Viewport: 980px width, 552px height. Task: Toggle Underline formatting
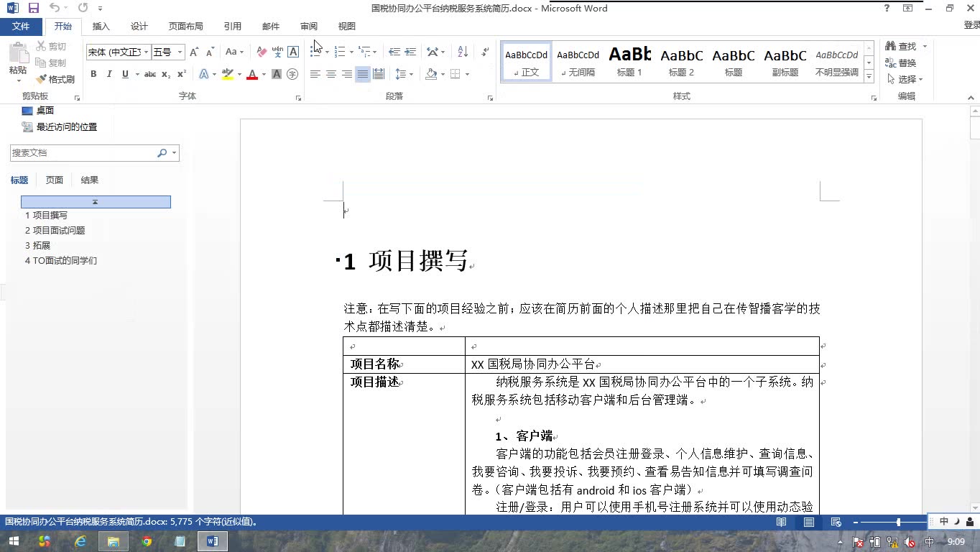pyautogui.click(x=125, y=74)
